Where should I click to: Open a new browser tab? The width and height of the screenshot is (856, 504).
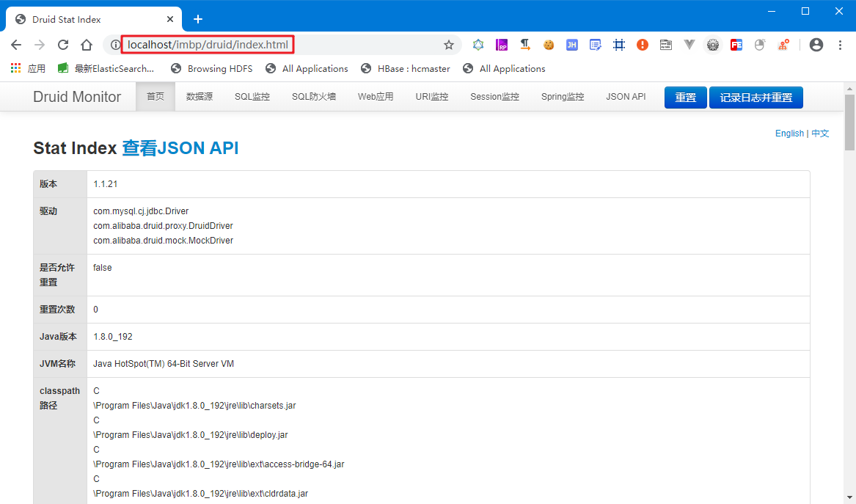(x=197, y=19)
